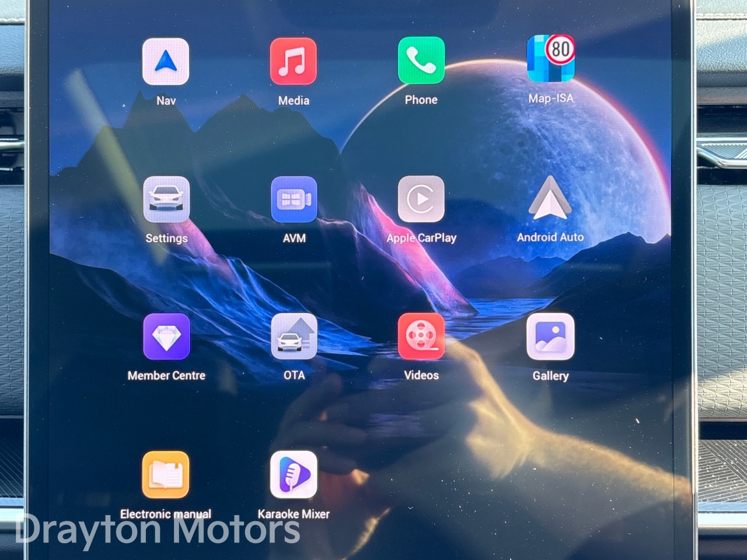Launch the Karaoke Mixer microphone icon

tap(294, 475)
